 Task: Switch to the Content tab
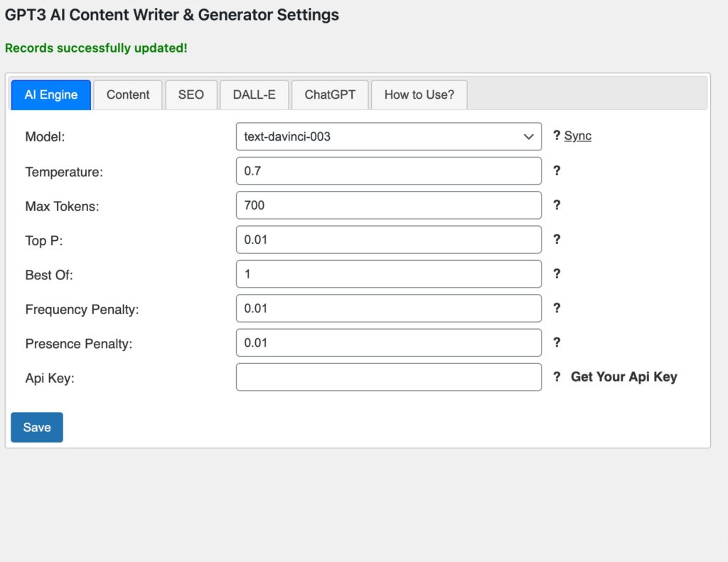(128, 94)
